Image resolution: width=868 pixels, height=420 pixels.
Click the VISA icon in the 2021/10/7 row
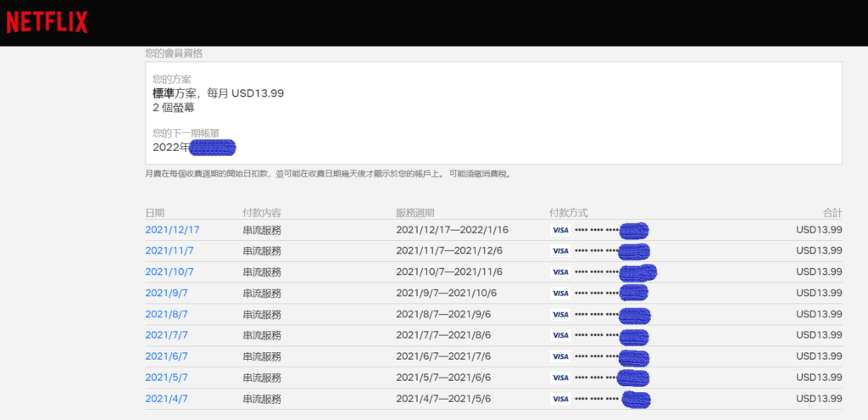(560, 272)
